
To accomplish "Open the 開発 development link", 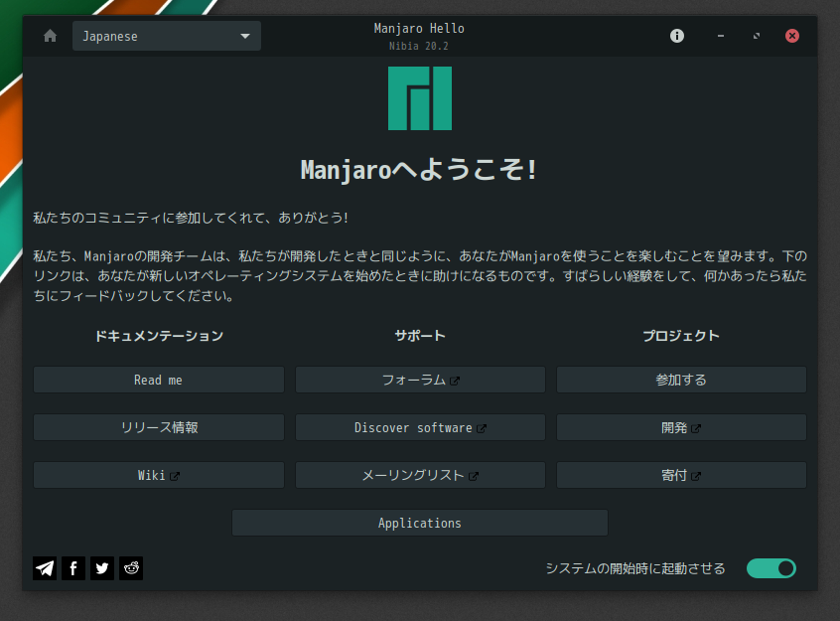I will click(681, 427).
